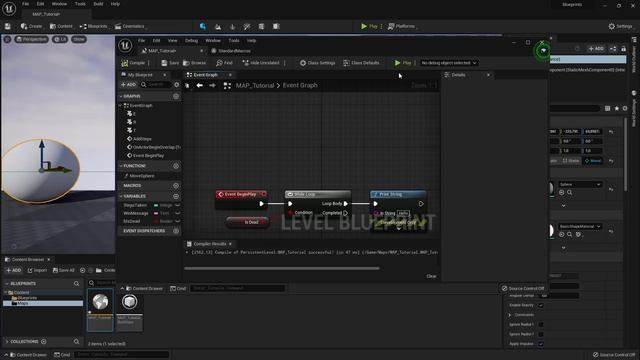Viewport: 640px width, 360px height.
Task: Toggle WinMessage variable visibility eye
Action: click(178, 213)
